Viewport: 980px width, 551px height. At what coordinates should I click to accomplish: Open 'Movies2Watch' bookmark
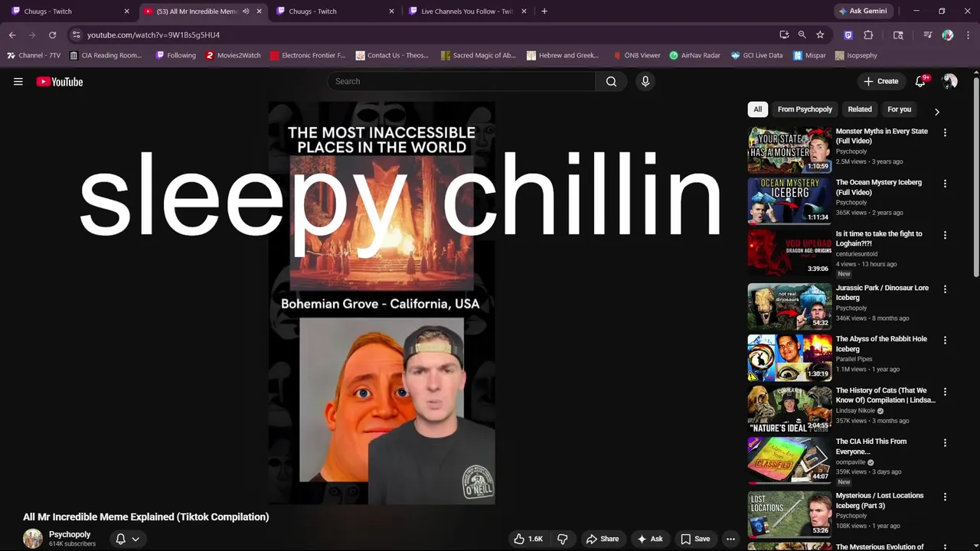(234, 55)
